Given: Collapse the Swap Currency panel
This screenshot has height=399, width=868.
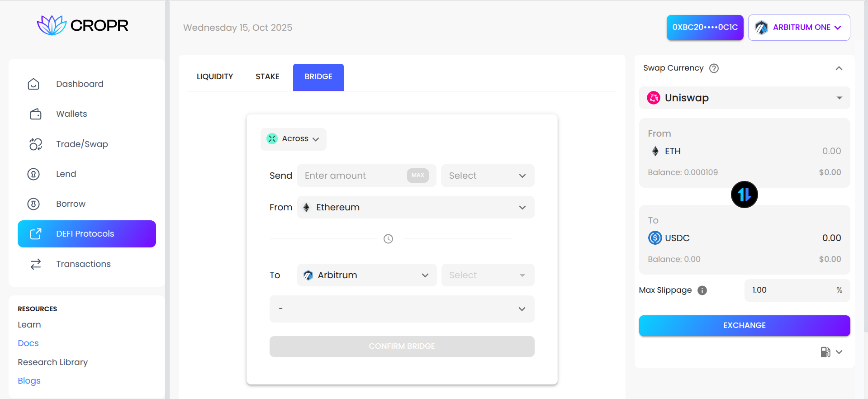Looking at the screenshot, I should [839, 68].
